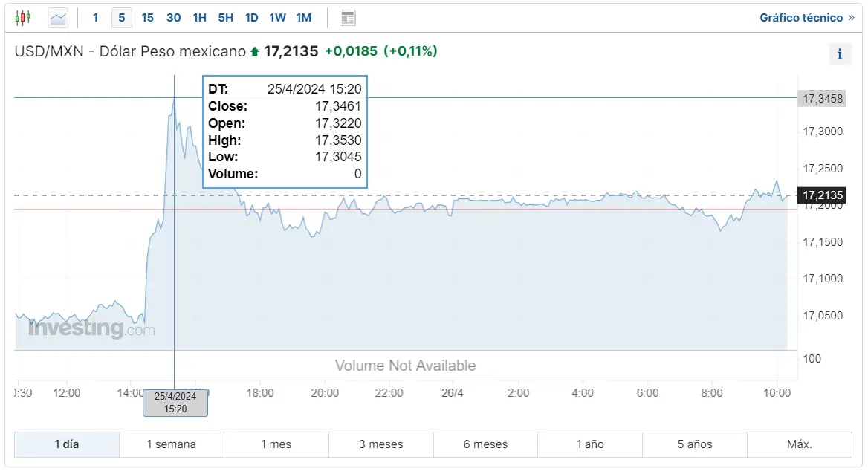Screen dimensions: 868x474
Task: Select the candlestick chart type icon
Action: pyautogui.click(x=23, y=16)
